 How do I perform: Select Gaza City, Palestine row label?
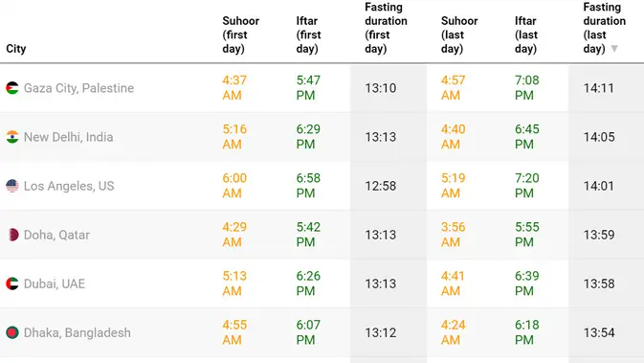[x=78, y=88]
